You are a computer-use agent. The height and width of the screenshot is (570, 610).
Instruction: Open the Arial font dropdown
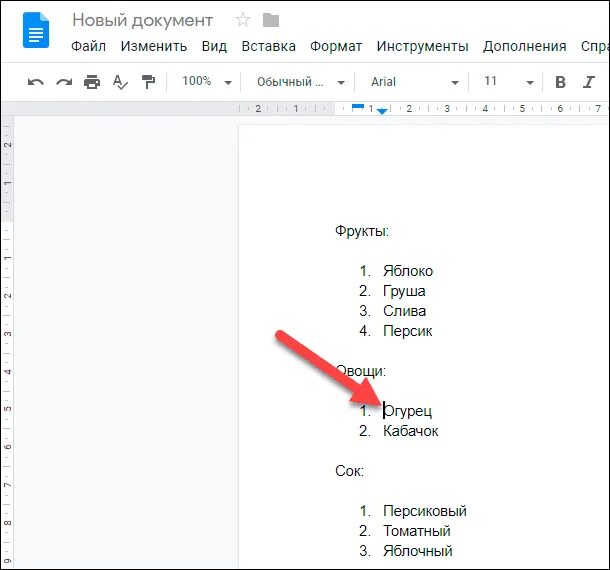coord(414,82)
